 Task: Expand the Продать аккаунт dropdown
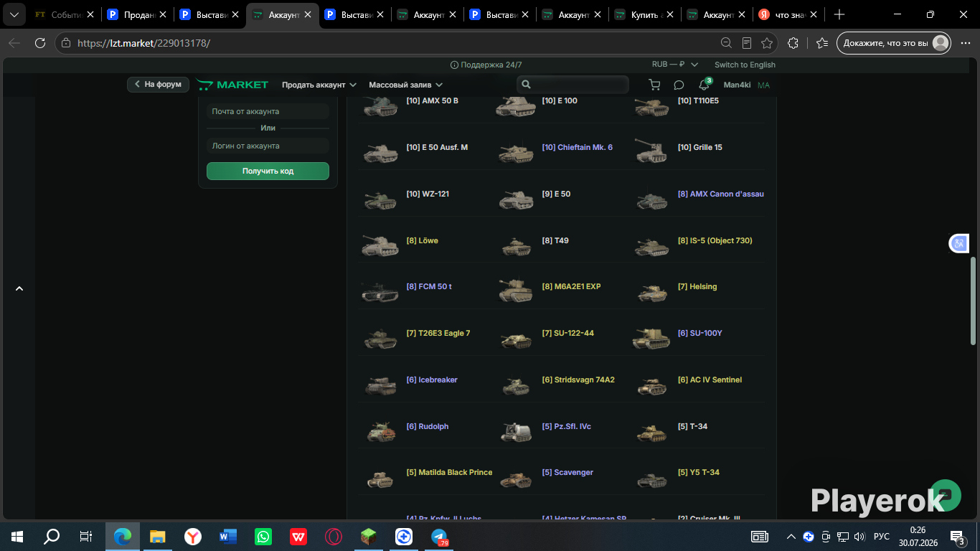tap(319, 85)
